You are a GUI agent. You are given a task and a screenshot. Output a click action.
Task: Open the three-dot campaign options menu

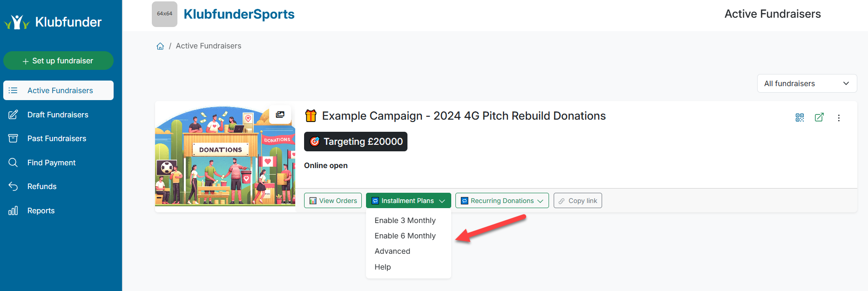839,118
